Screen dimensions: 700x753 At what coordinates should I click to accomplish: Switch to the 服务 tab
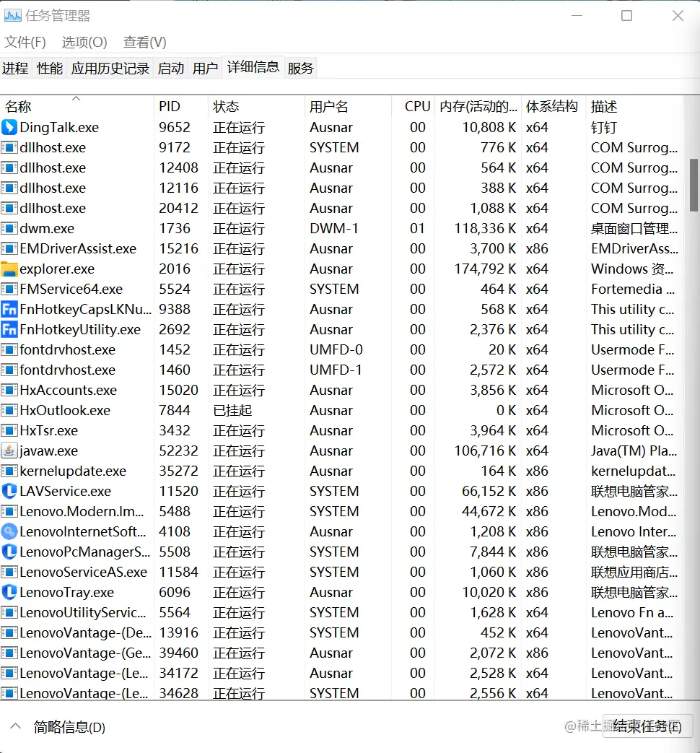[x=300, y=68]
